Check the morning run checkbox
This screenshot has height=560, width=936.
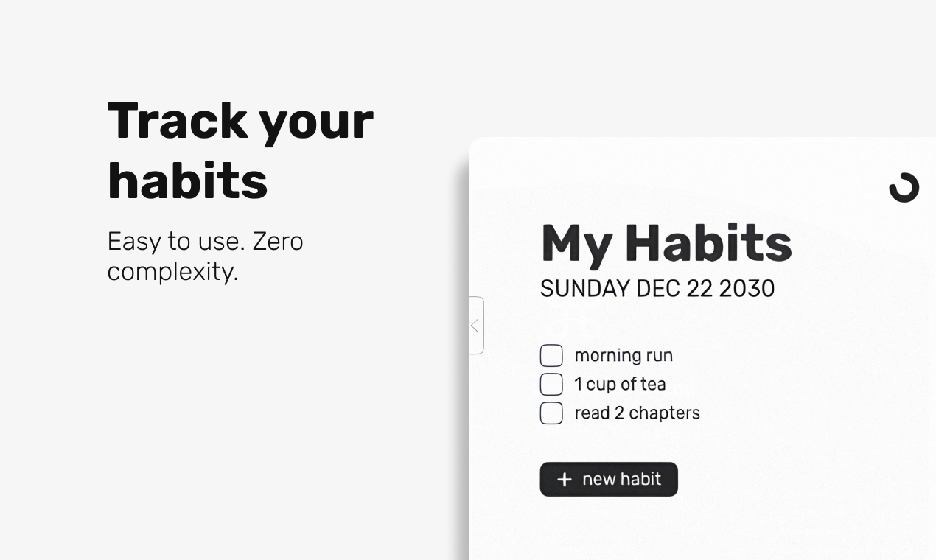pos(551,355)
